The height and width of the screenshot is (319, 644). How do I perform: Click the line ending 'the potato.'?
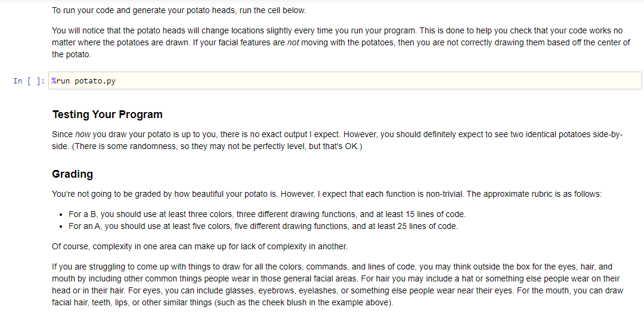click(x=72, y=54)
